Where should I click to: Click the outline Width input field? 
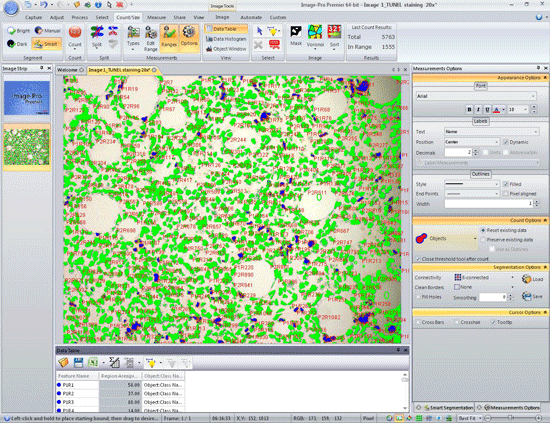click(489, 203)
